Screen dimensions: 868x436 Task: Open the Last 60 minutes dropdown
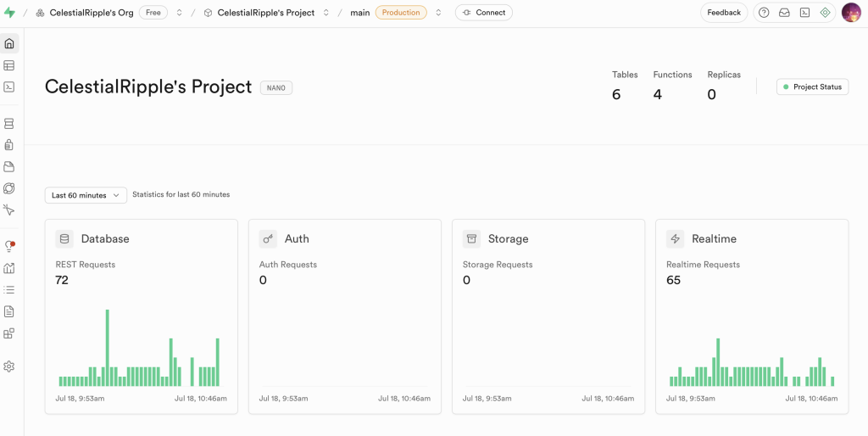coord(86,195)
